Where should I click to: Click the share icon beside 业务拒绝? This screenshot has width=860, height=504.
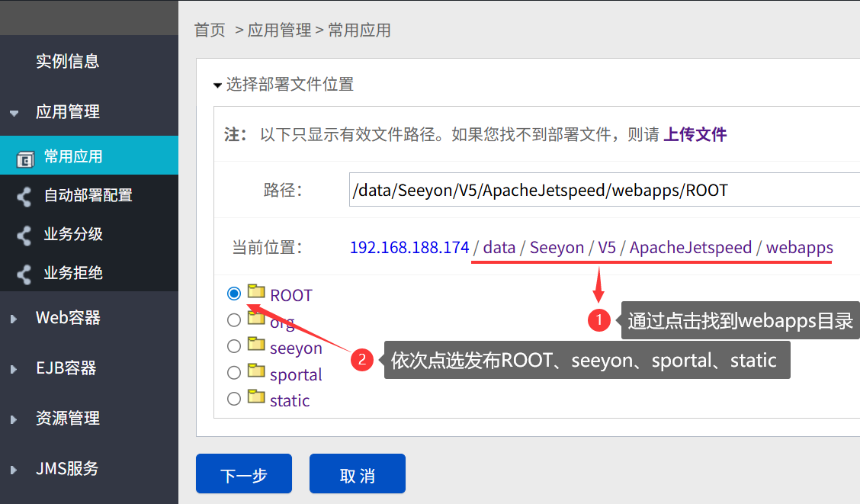tap(24, 274)
